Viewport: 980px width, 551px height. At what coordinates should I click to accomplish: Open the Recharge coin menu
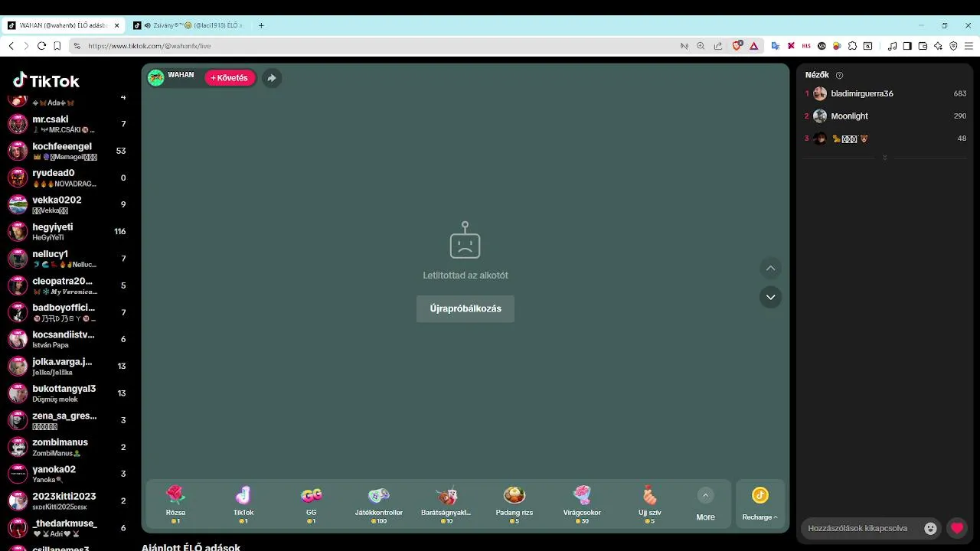click(x=759, y=504)
